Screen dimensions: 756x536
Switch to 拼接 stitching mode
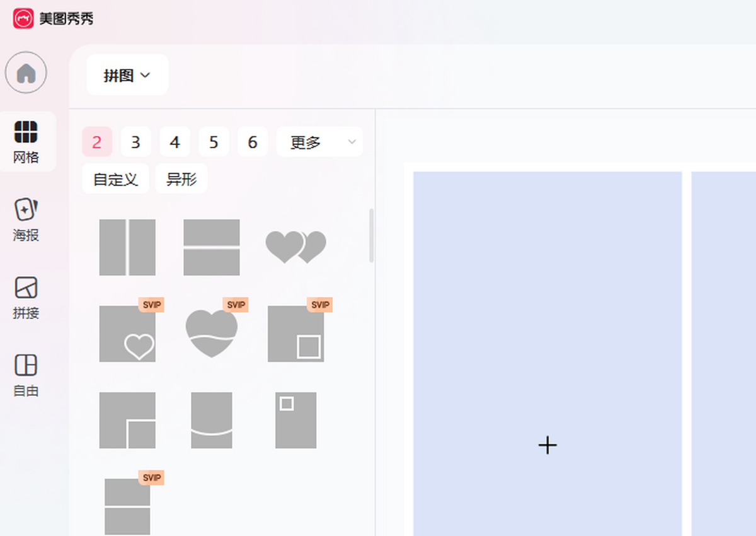pyautogui.click(x=26, y=297)
